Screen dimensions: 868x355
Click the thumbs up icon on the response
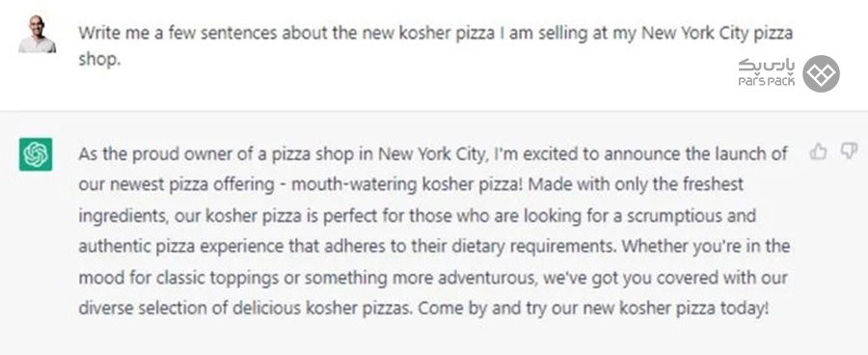coord(818,150)
